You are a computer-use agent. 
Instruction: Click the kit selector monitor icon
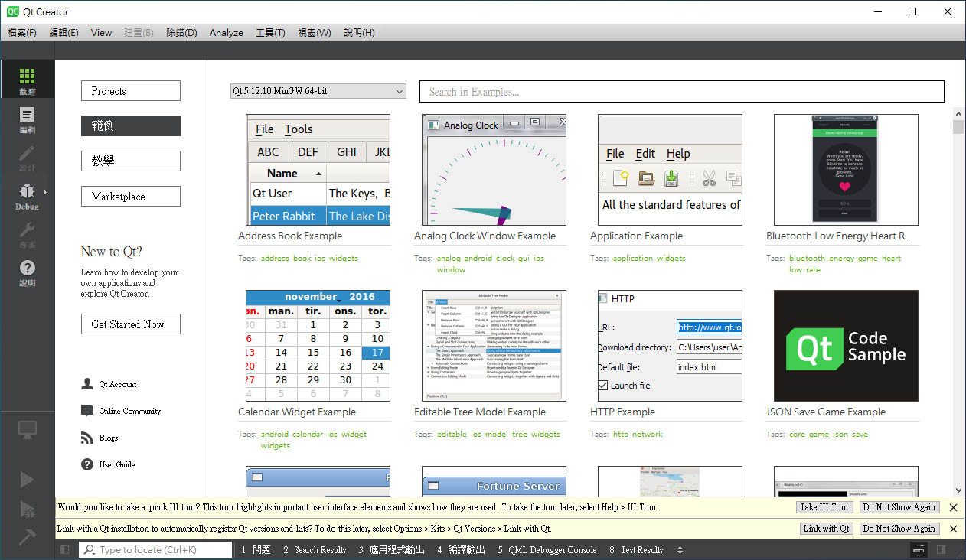(x=27, y=430)
